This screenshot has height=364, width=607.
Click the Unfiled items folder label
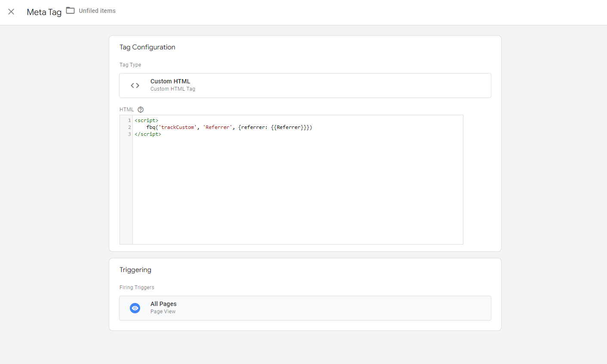click(x=97, y=11)
